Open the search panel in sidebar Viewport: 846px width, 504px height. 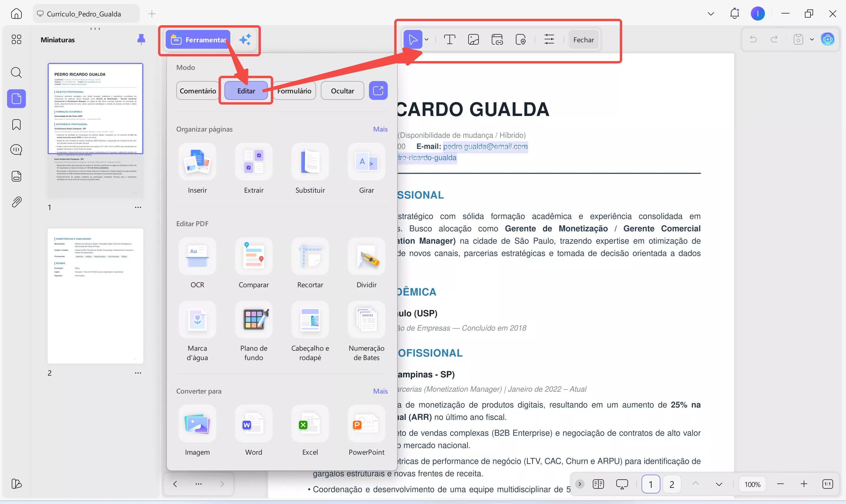16,72
